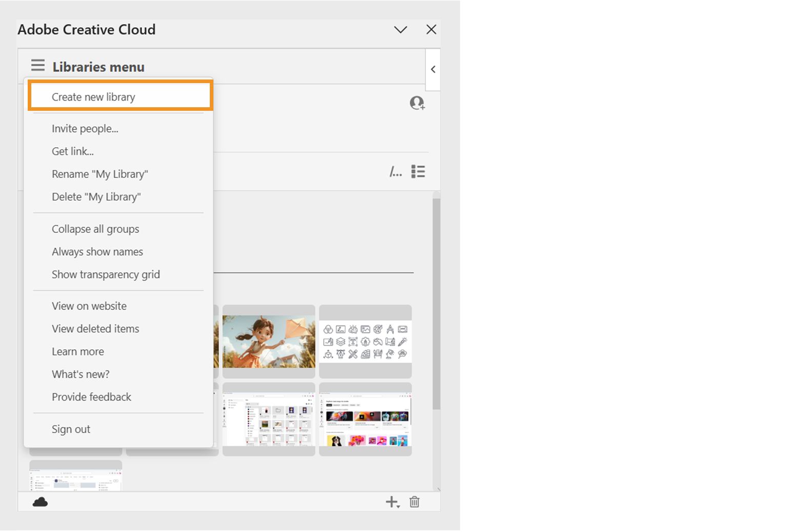Click Learn more in the menu
796x532 pixels.
point(118,351)
